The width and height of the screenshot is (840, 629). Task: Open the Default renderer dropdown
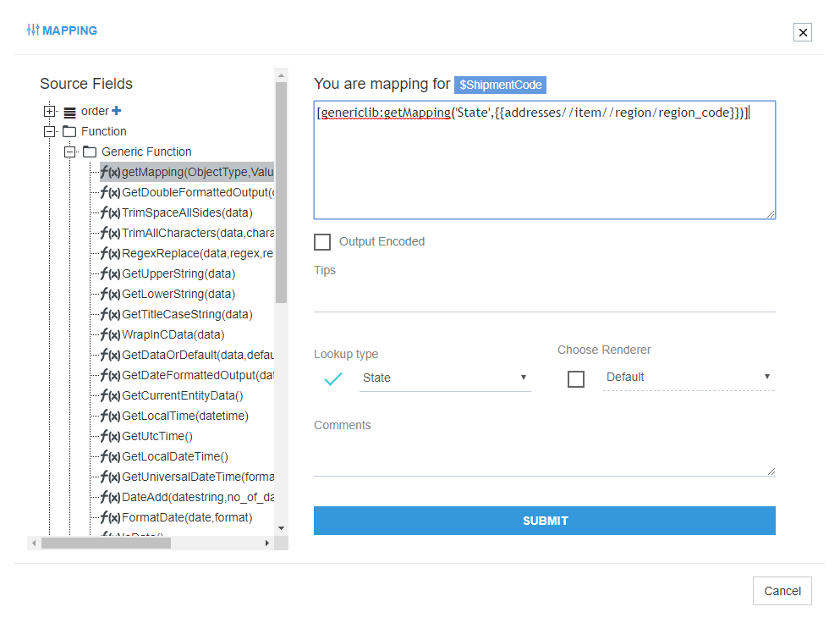(x=689, y=377)
